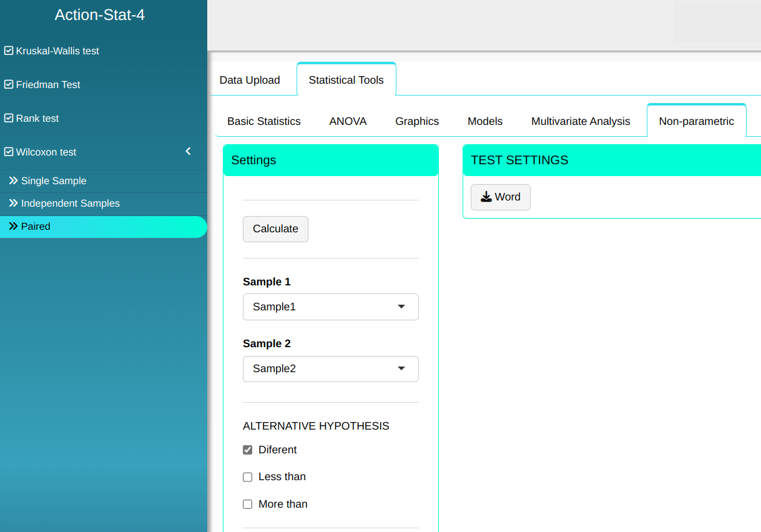
Task: Click the Rank test checkmark icon
Action: coord(9,119)
